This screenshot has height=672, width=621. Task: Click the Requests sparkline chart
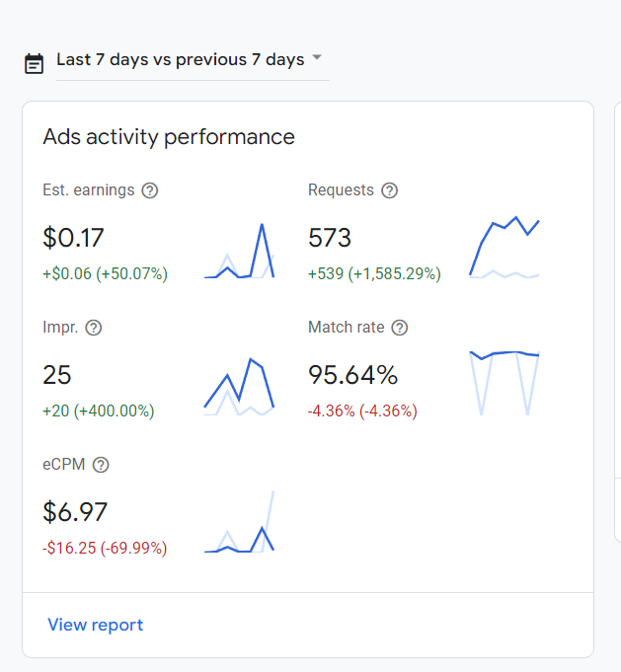[505, 248]
